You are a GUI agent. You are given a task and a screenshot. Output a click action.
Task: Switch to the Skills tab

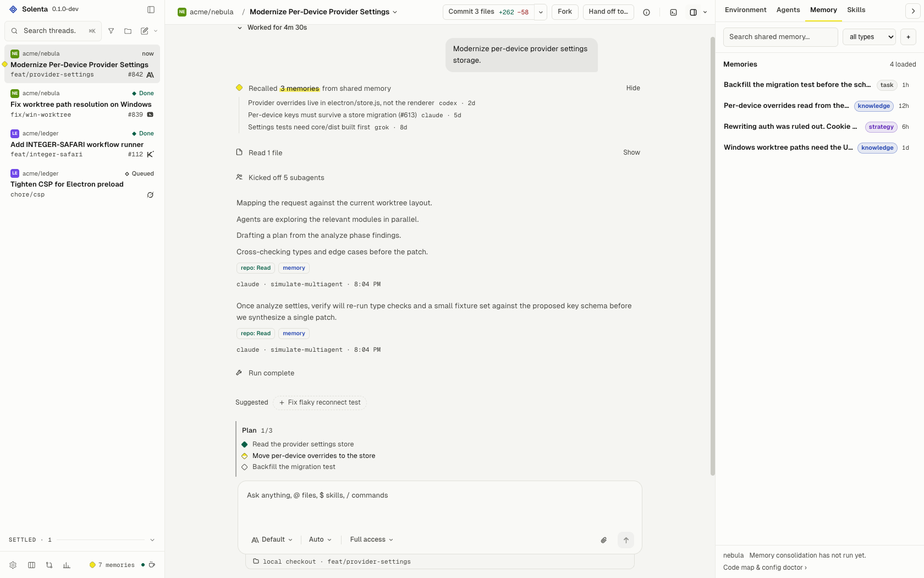coord(856,10)
